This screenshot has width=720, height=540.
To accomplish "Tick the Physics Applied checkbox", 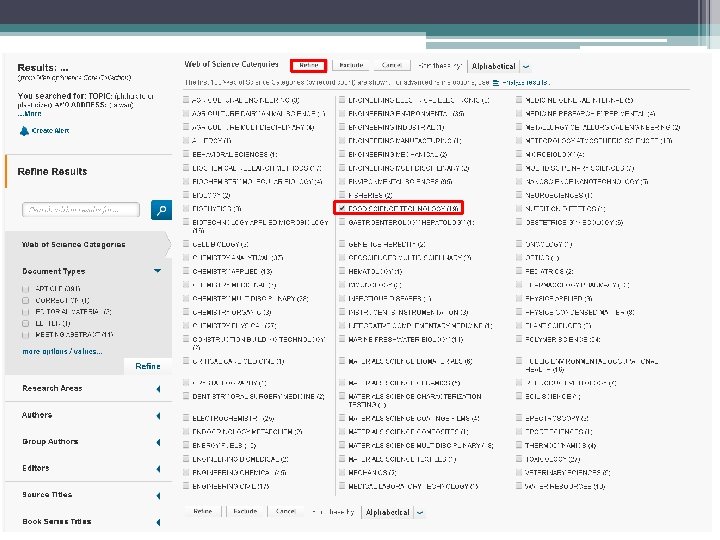I will click(519, 298).
